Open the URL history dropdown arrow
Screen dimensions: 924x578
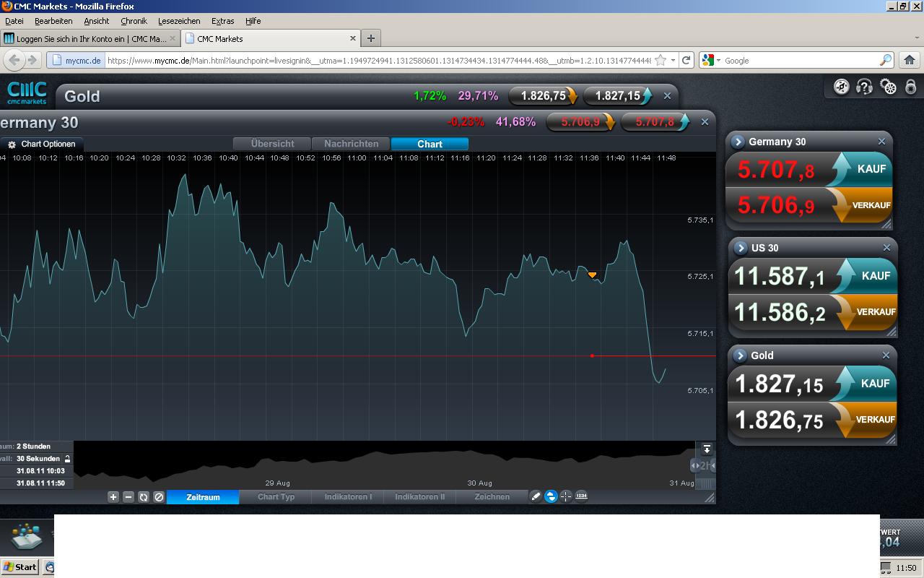coord(673,60)
